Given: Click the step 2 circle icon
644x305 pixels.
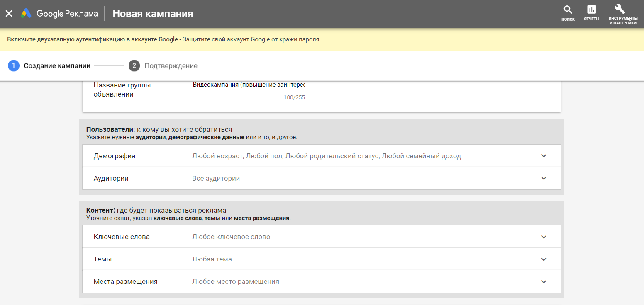Looking at the screenshot, I should click(134, 66).
